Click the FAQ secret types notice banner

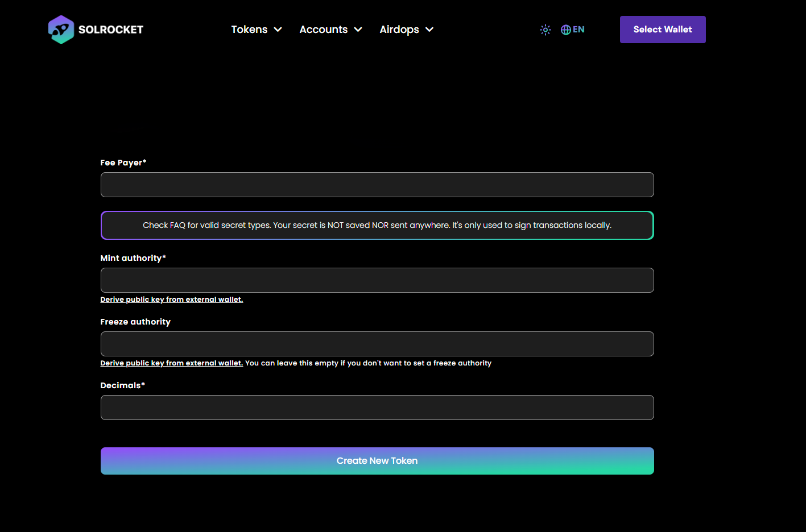(x=377, y=226)
